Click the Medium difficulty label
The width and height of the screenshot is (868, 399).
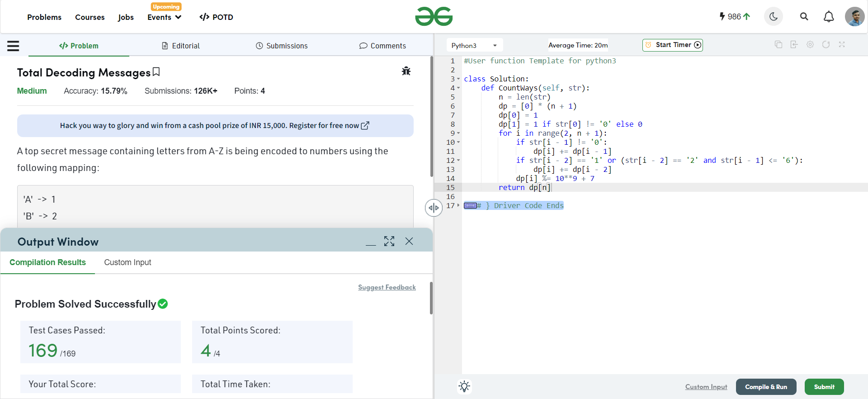coord(32,91)
